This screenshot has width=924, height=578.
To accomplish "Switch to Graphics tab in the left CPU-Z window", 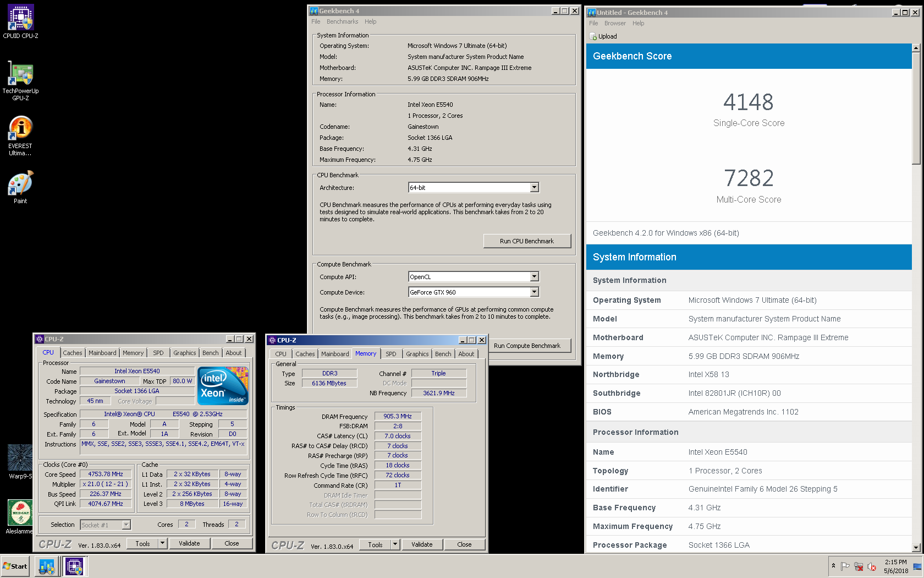I will tap(185, 353).
